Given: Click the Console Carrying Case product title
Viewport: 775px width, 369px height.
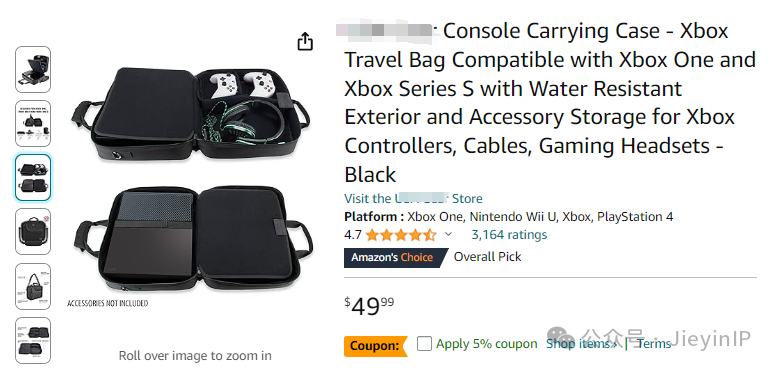Looking at the screenshot, I should 550,103.
